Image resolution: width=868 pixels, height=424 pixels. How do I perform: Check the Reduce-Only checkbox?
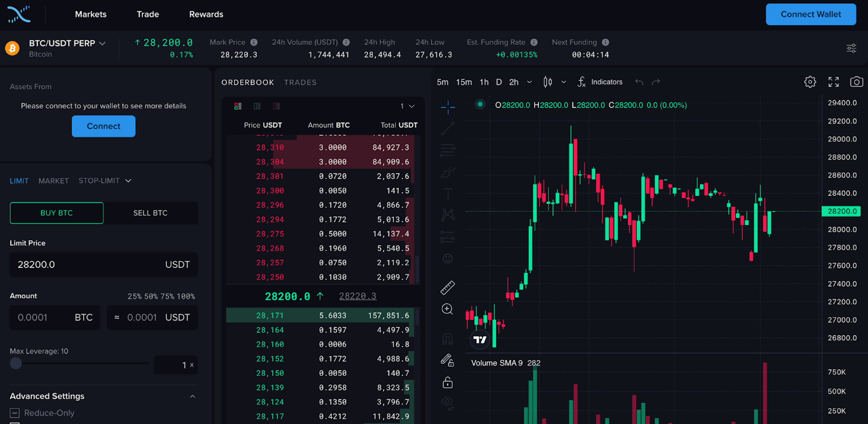point(15,413)
